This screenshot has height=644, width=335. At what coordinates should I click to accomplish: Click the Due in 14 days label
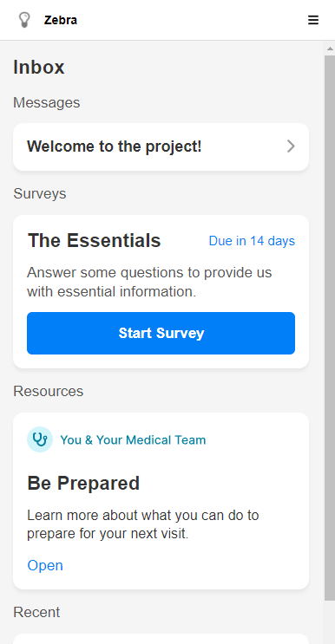(x=252, y=241)
